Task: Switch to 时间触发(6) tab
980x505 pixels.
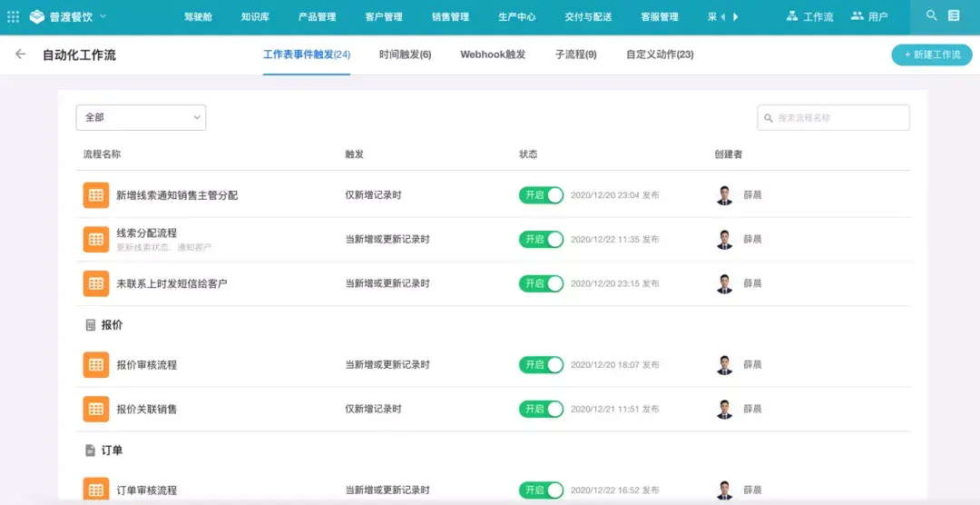Action: pyautogui.click(x=405, y=54)
